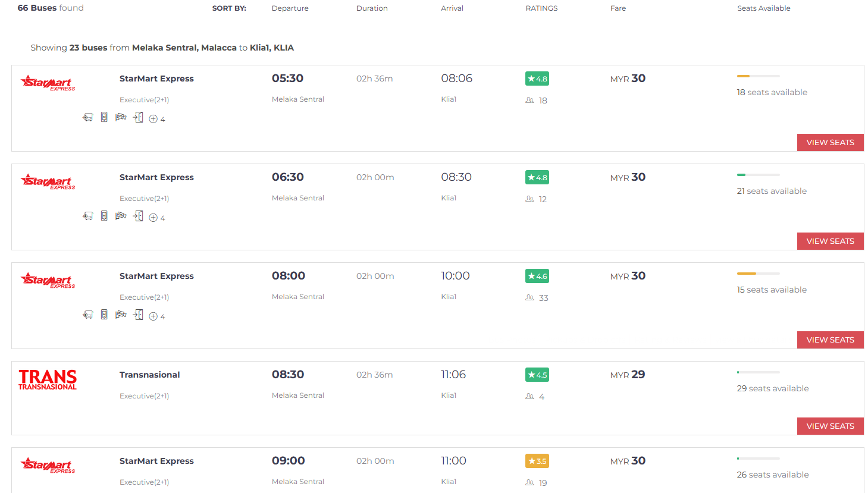The image size is (868, 493).
Task: Expand the +4 amenities on 06:30 bus
Action: pyautogui.click(x=157, y=218)
